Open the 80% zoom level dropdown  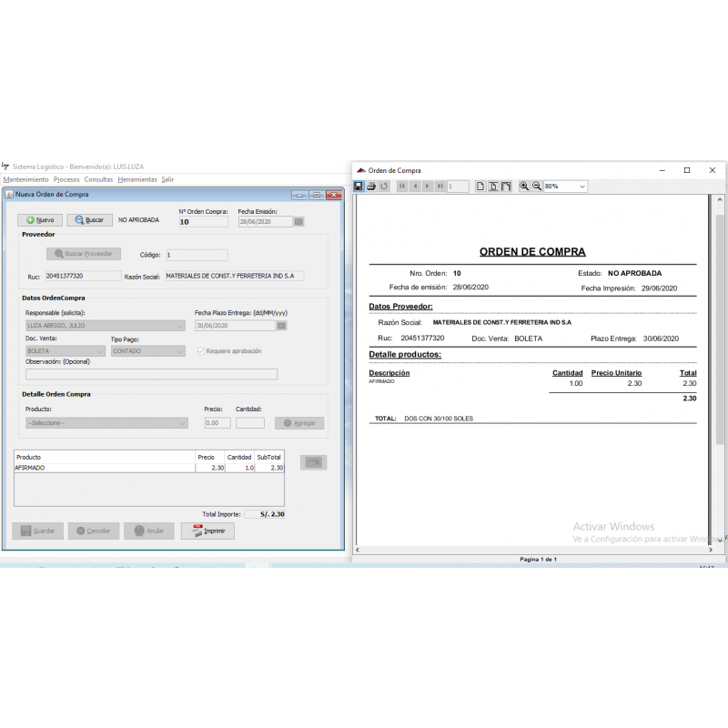pyautogui.click(x=581, y=187)
